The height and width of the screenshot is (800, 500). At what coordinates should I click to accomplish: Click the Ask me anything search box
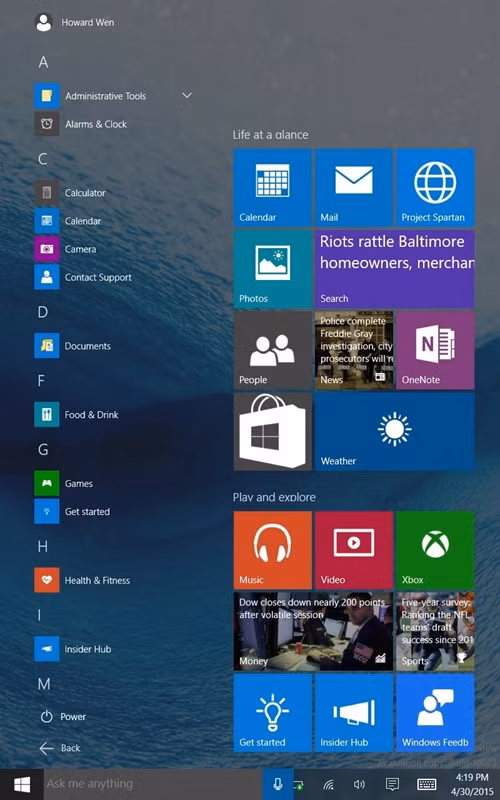pos(153,784)
